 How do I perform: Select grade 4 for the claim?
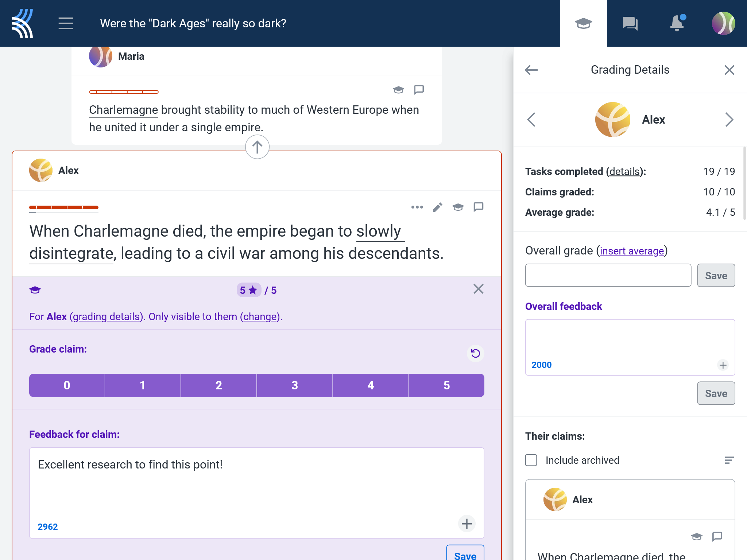coord(371,385)
